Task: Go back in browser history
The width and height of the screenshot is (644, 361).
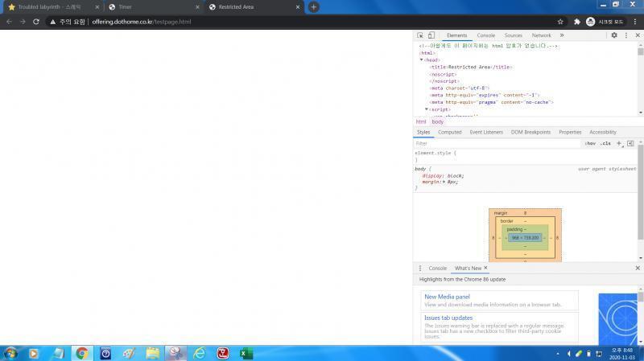Action: click(x=9, y=22)
